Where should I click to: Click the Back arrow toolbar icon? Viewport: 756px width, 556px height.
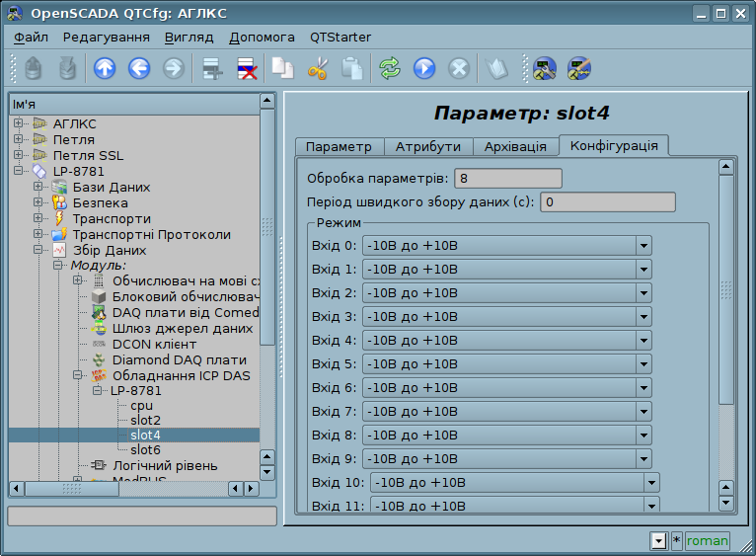tap(139, 68)
